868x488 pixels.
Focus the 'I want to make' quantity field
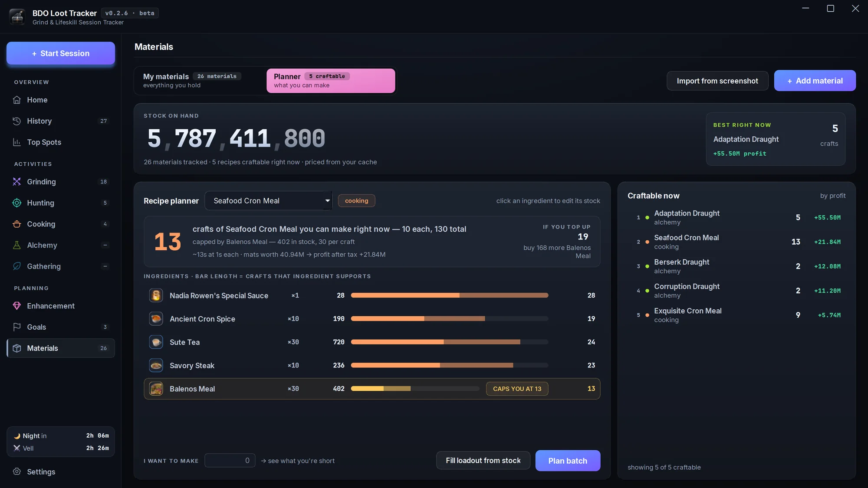point(230,461)
